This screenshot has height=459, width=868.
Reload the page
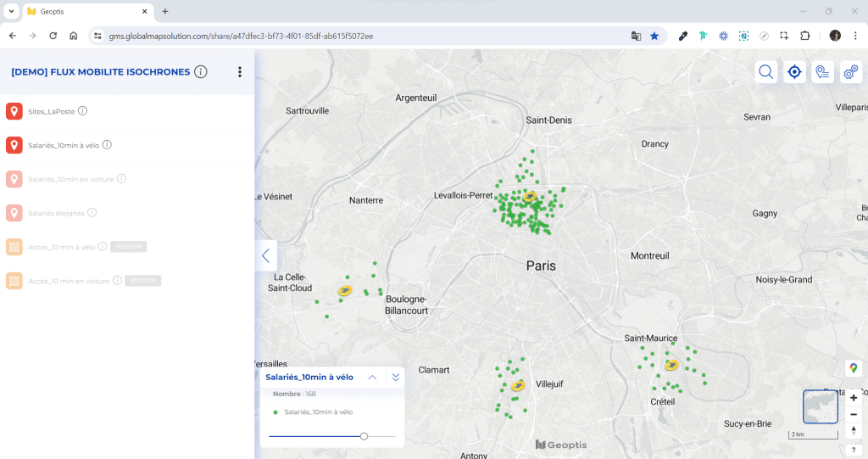tap(53, 36)
